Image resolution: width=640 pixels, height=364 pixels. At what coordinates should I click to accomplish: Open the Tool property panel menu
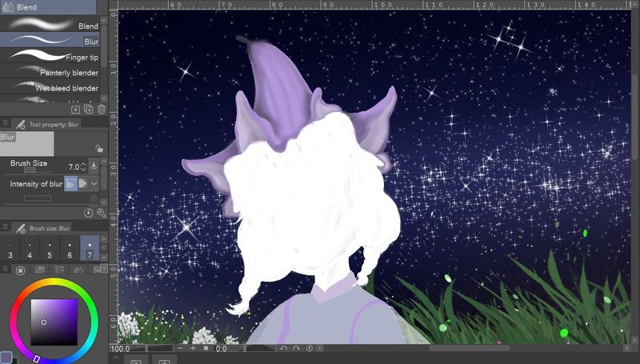point(6,124)
